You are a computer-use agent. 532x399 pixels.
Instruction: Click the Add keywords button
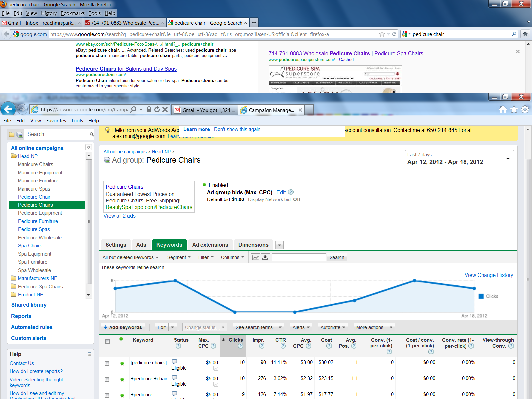click(x=123, y=327)
